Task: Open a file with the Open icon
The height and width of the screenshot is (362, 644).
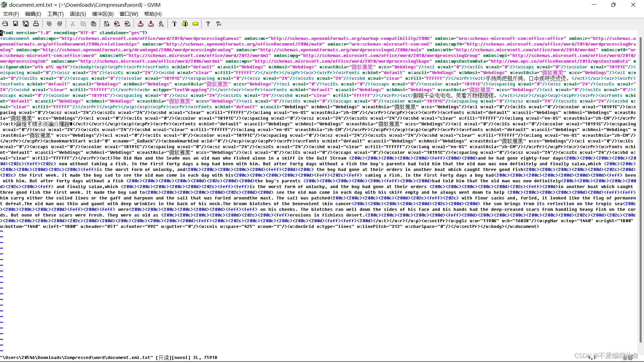Action: [5, 23]
